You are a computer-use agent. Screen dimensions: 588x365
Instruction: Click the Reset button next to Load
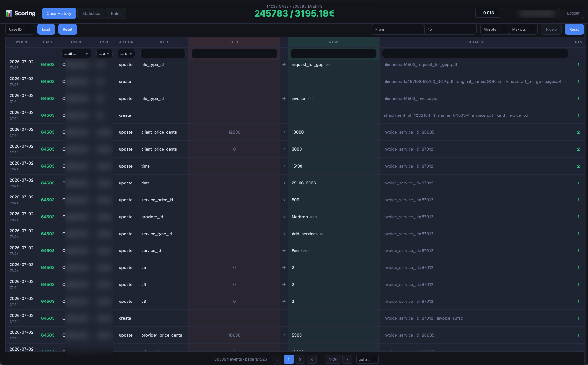68,29
